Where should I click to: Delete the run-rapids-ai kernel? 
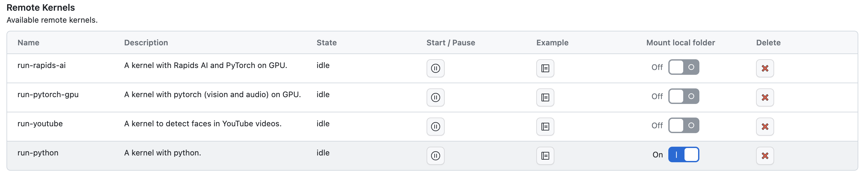(764, 68)
